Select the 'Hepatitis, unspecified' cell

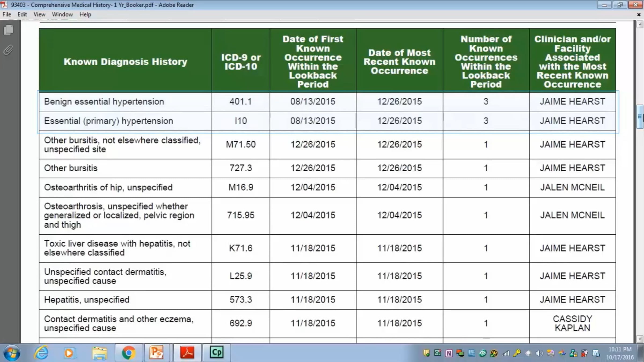coord(125,300)
